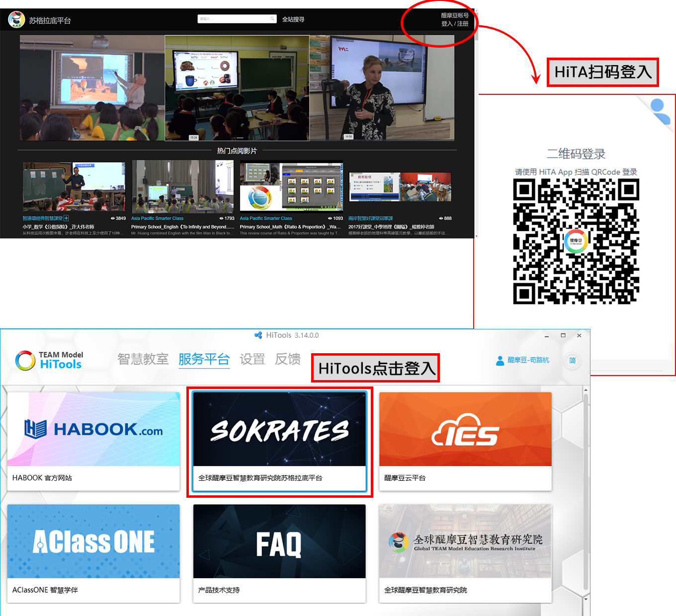Screen dimensions: 676x616
Task: Click the Sokrates platform logo icon
Action: (17, 20)
